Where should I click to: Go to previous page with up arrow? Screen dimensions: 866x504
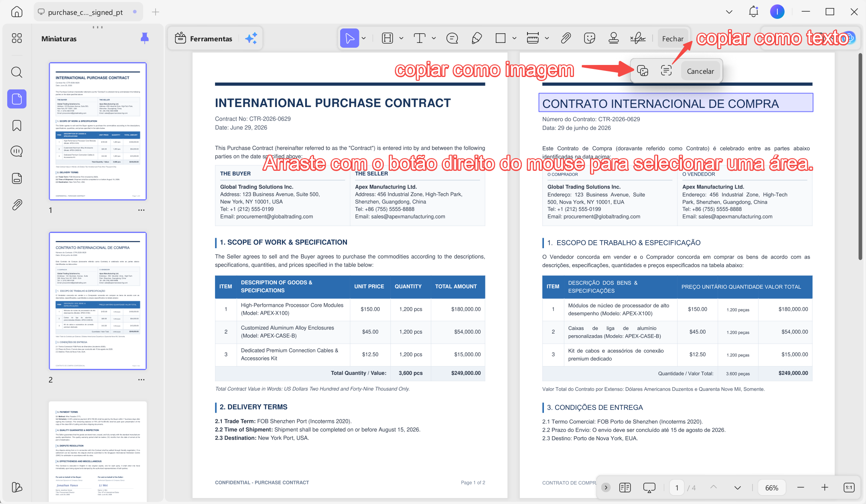(714, 487)
